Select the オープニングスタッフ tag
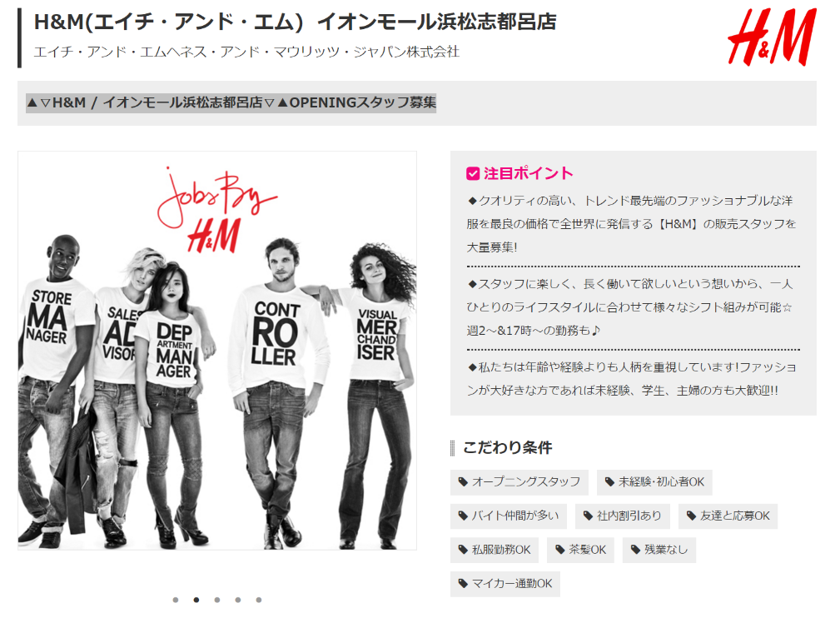 click(x=519, y=482)
